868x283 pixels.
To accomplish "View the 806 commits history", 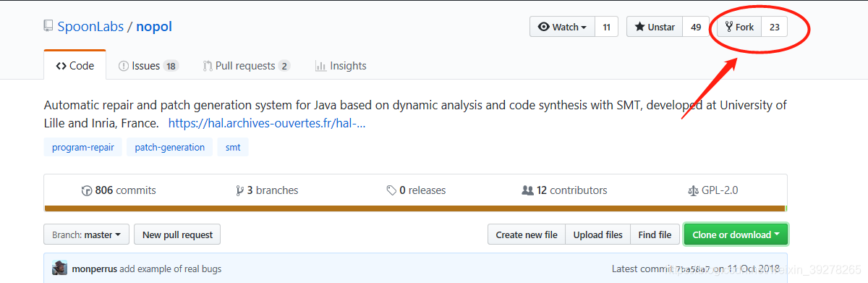I will tap(119, 190).
